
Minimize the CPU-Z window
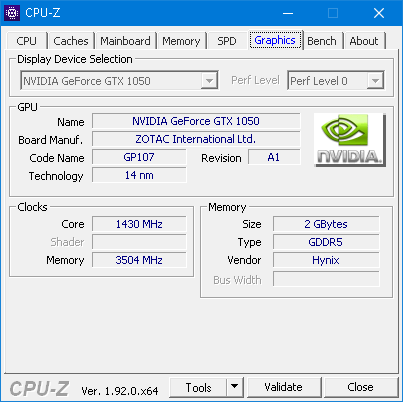pos(288,13)
